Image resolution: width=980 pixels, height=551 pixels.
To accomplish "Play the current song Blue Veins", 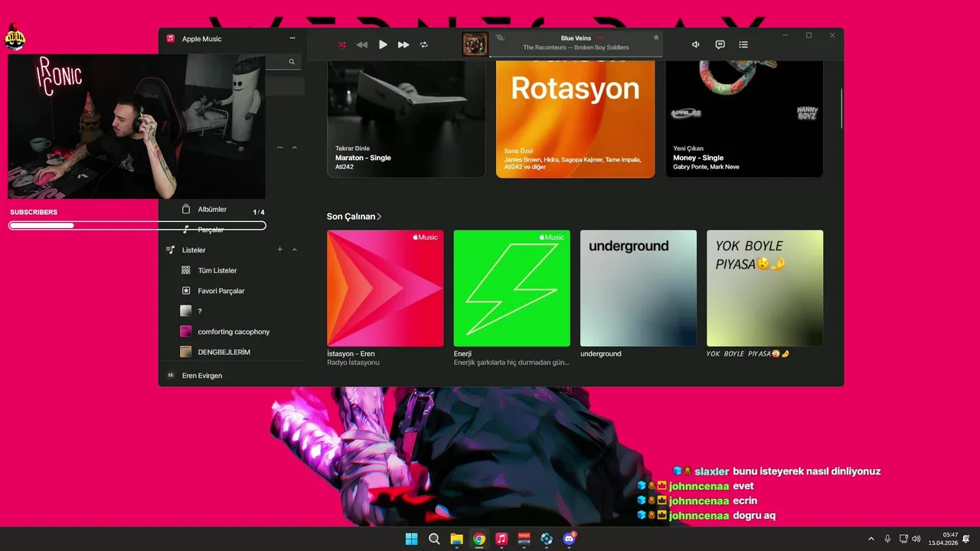I will (383, 45).
